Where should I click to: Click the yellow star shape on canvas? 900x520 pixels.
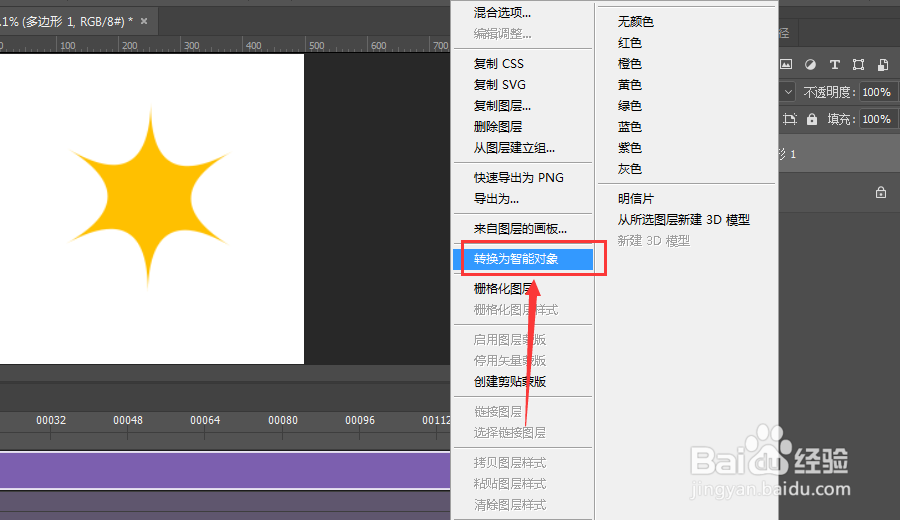pyautogui.click(x=149, y=199)
